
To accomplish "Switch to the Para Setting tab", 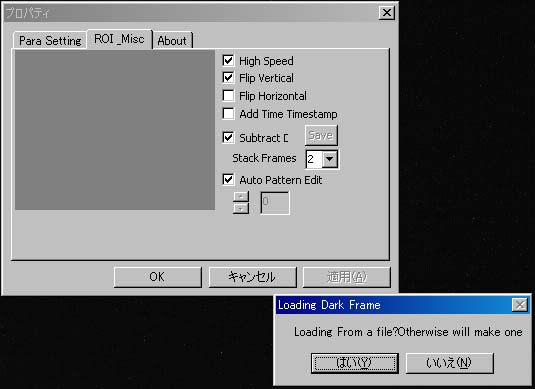I will 50,41.
